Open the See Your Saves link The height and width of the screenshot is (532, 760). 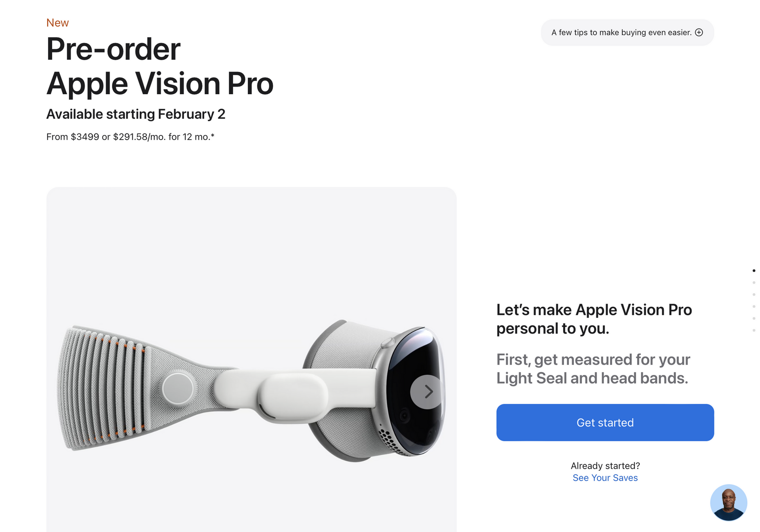pos(605,478)
